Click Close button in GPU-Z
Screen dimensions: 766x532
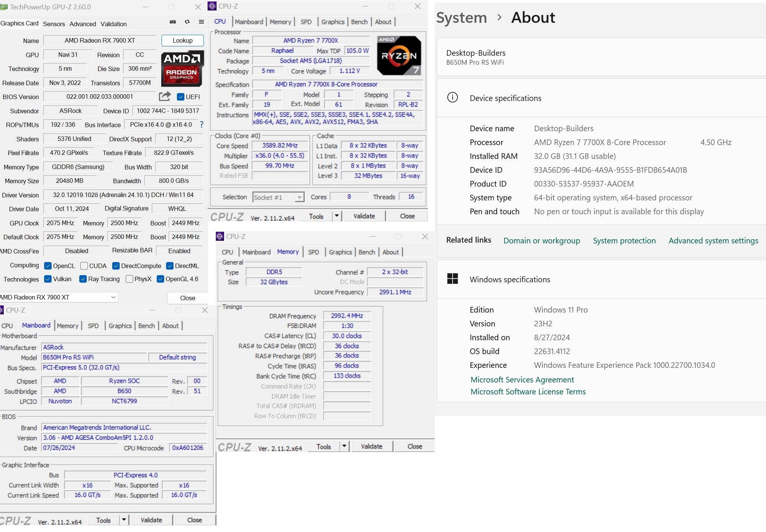[x=187, y=298]
